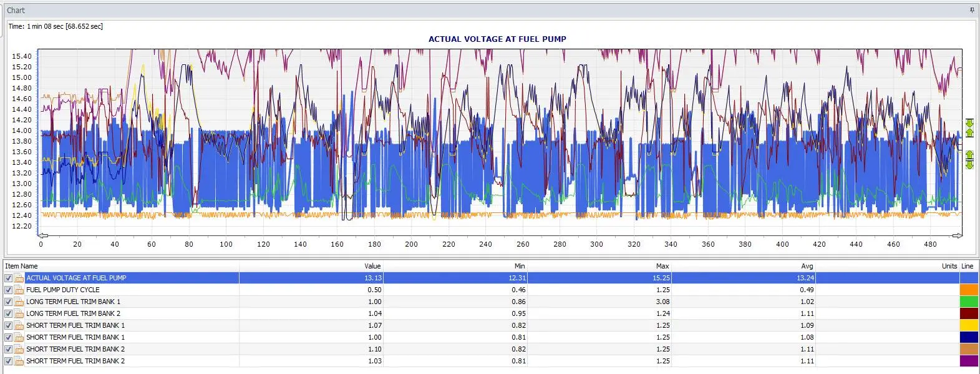
Task: Toggle checkbox of SHORT TERM BANK 1 row valued 1.00
Action: pos(8,338)
